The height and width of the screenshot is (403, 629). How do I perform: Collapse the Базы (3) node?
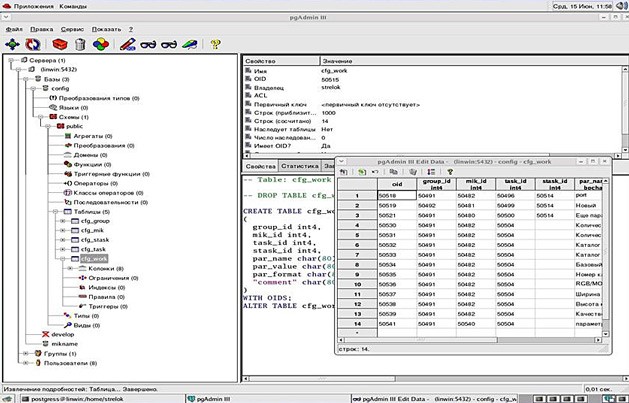26,79
